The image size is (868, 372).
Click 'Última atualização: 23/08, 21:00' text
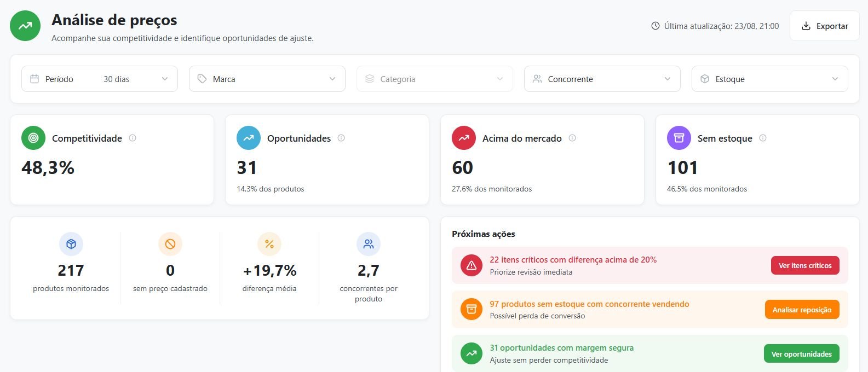721,26
